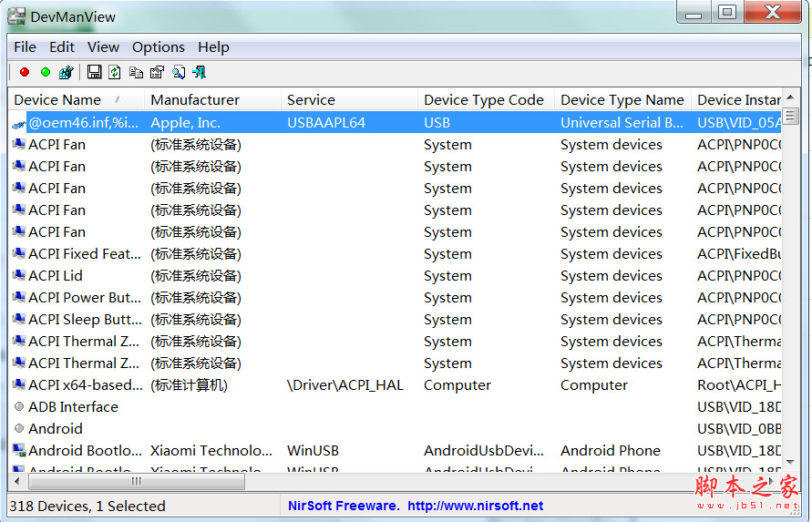
Task: Click the green Enable Selected Devices icon
Action: (45, 72)
